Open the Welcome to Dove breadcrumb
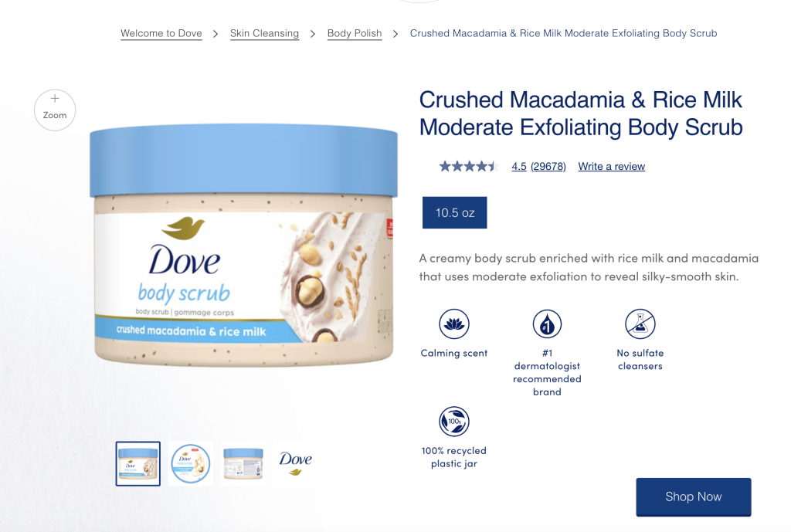The image size is (791, 532). pos(161,33)
